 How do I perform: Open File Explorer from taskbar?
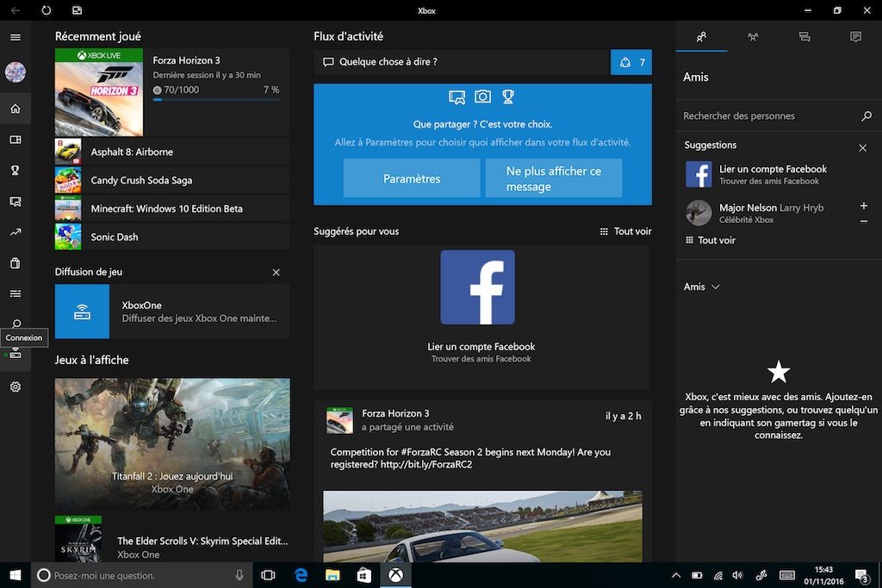pyautogui.click(x=332, y=575)
